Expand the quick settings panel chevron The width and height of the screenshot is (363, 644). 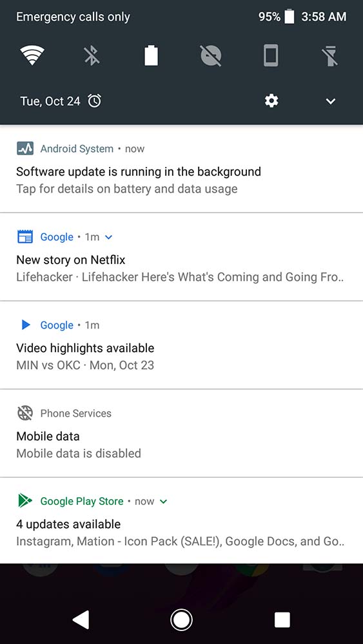point(331,101)
